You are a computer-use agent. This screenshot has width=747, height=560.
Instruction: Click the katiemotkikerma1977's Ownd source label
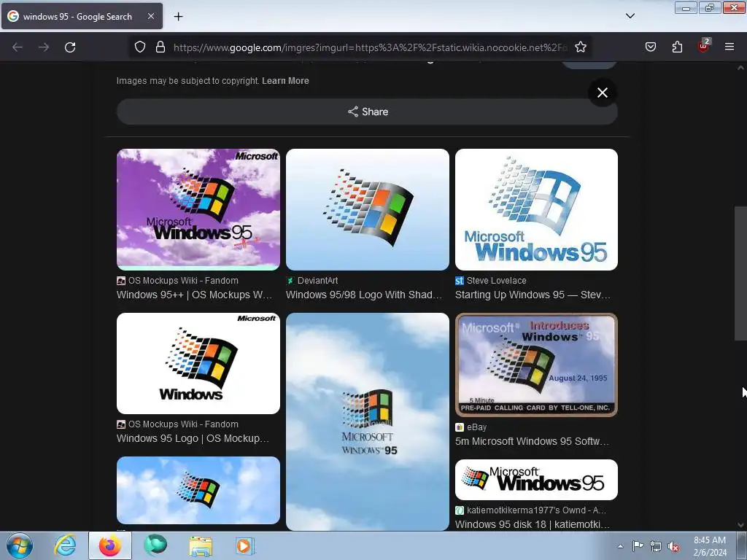[x=536, y=510]
